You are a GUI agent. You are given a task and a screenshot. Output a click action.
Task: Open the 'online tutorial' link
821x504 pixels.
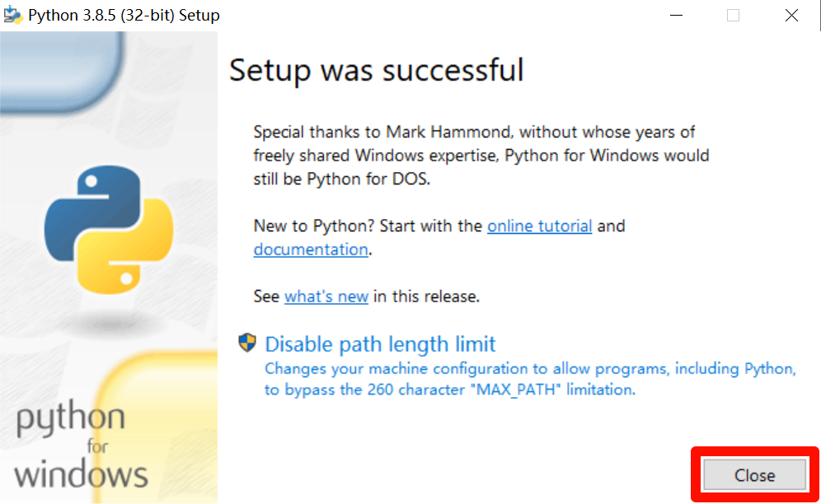point(540,226)
